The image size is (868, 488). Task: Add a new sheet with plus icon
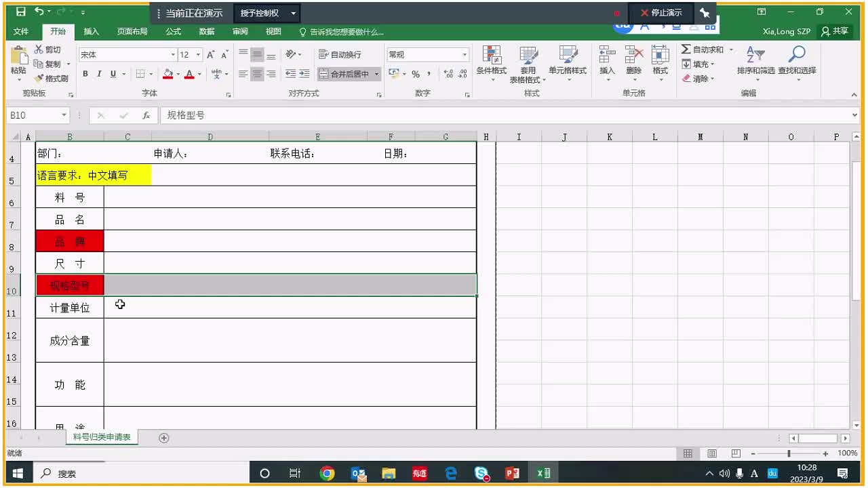pyautogui.click(x=163, y=438)
